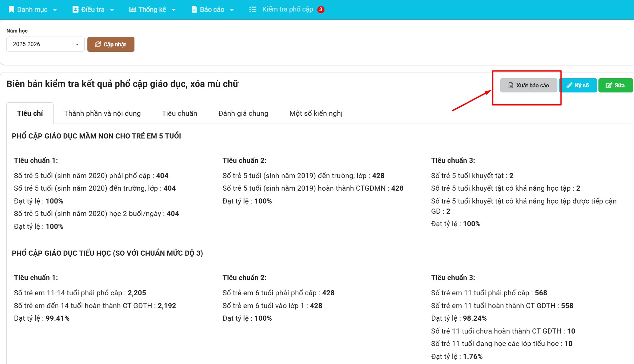
Task: Expand the Báo cáo dropdown arrow
Action: [x=232, y=10]
